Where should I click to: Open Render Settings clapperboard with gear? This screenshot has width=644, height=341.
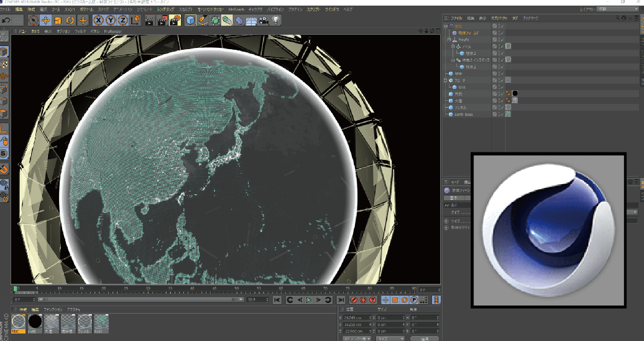[x=175, y=20]
